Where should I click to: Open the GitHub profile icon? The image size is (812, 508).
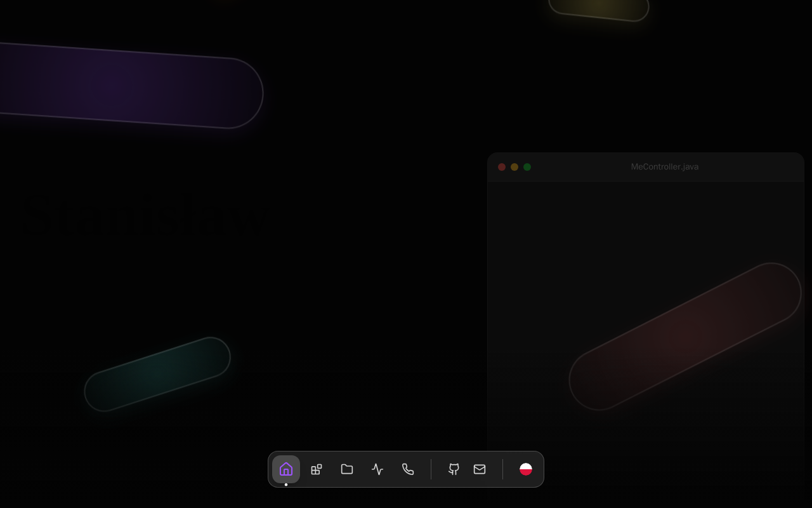pos(454,469)
